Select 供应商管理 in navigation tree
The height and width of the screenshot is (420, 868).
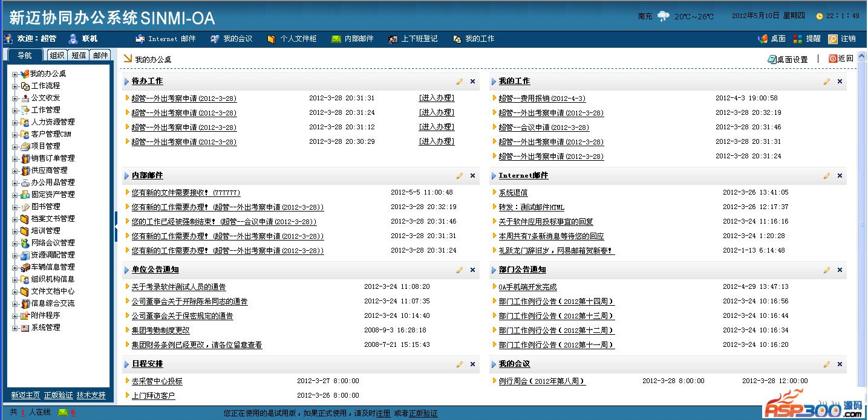point(50,170)
